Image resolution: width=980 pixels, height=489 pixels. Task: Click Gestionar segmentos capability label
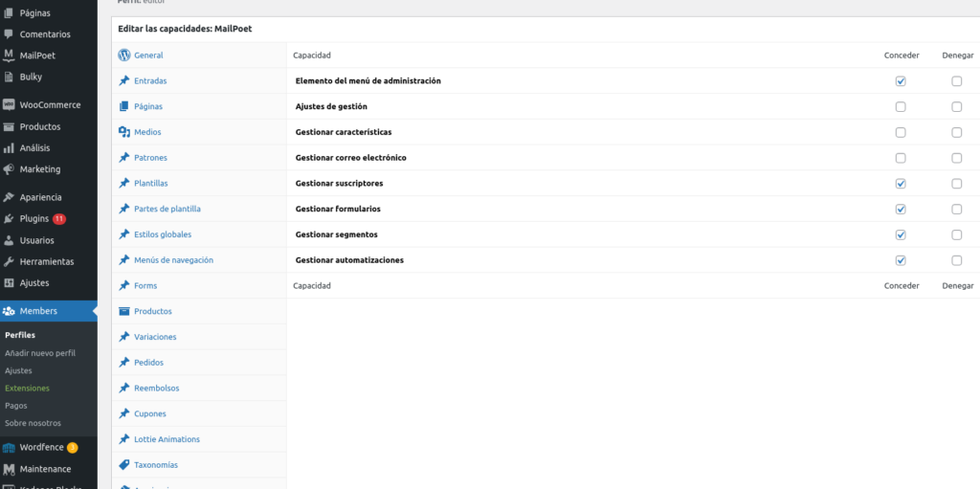tap(336, 234)
